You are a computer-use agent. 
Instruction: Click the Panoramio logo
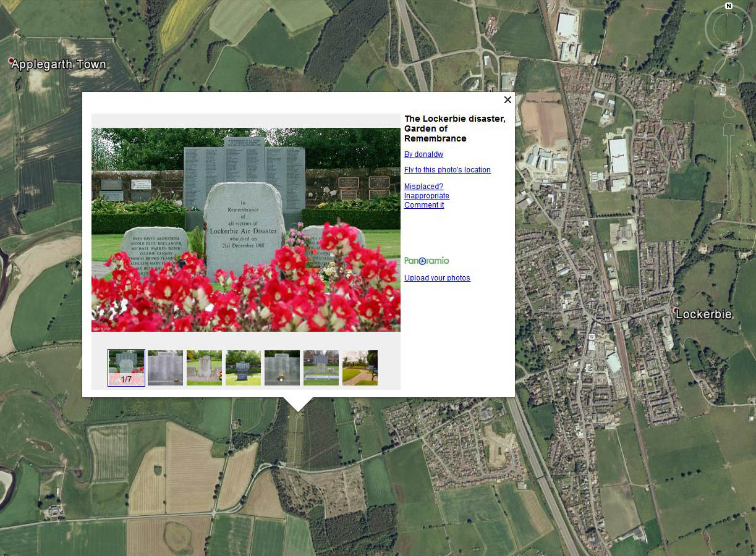click(x=427, y=261)
